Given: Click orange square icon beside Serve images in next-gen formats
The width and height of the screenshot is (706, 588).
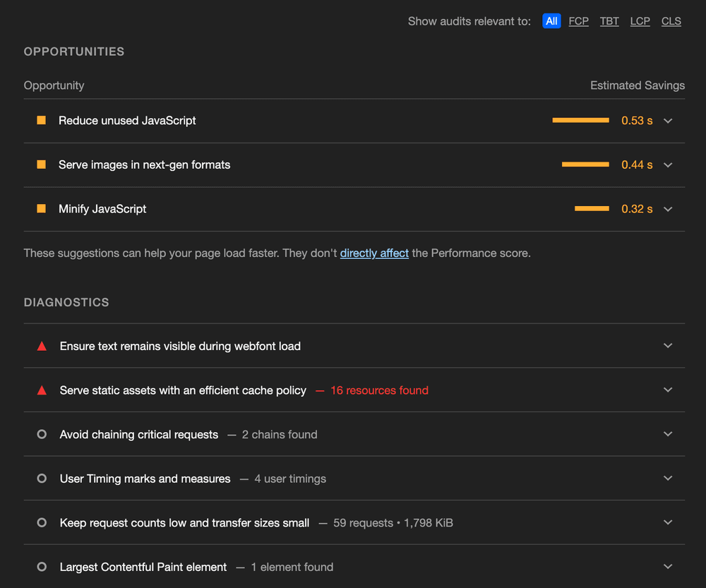Looking at the screenshot, I should (x=42, y=164).
